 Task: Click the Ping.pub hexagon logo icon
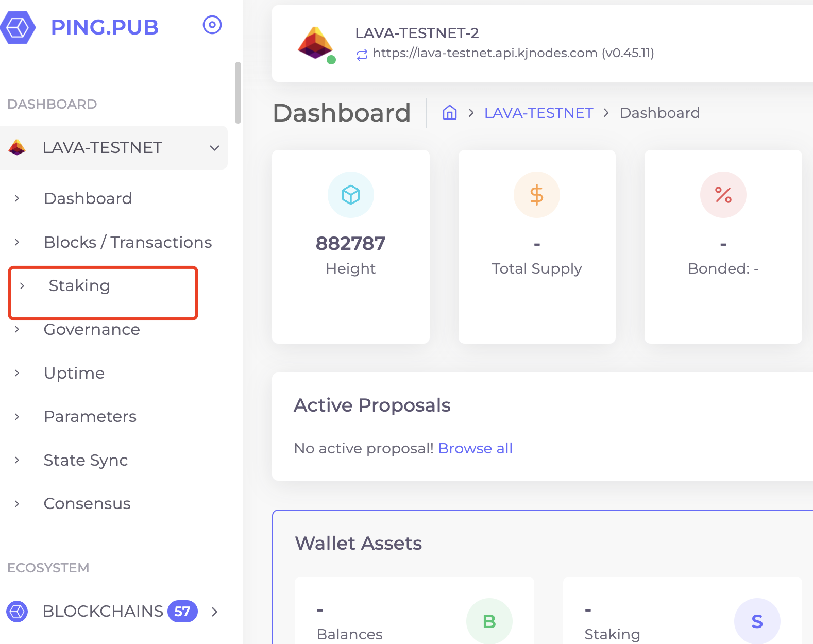click(x=18, y=27)
